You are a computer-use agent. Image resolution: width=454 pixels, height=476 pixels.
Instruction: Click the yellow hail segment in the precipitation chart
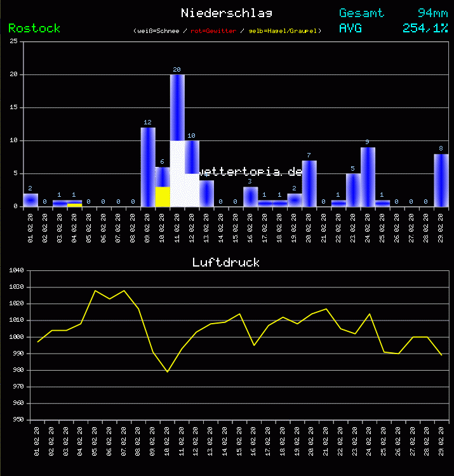[163, 196]
